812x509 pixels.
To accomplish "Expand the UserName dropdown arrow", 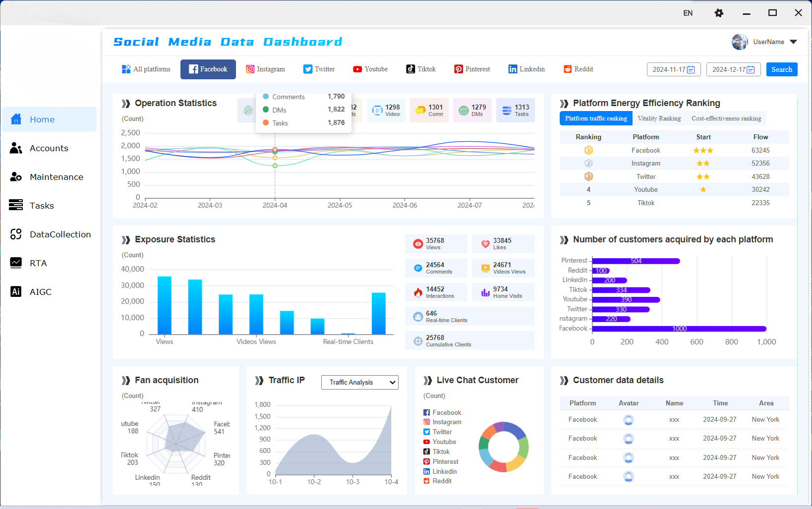I will coord(793,42).
